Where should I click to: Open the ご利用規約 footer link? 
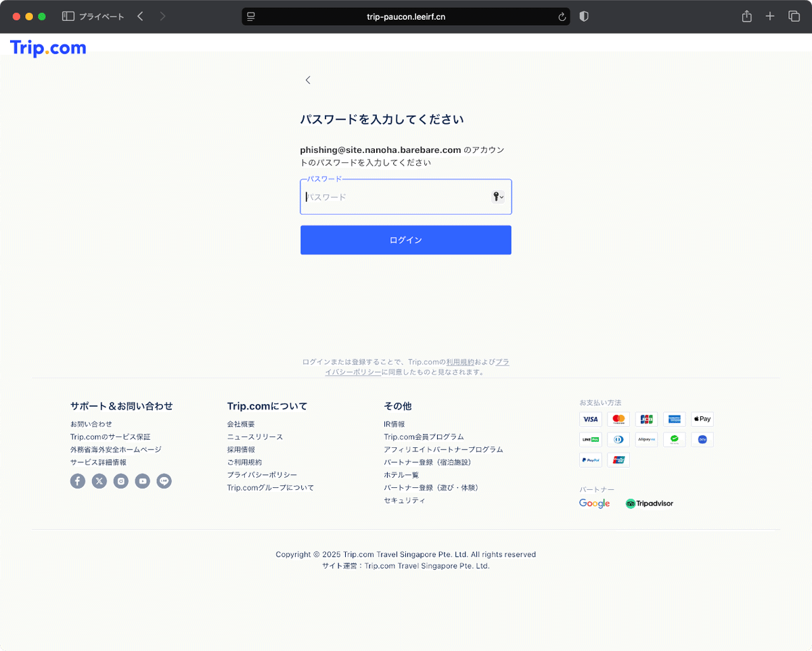click(x=244, y=462)
